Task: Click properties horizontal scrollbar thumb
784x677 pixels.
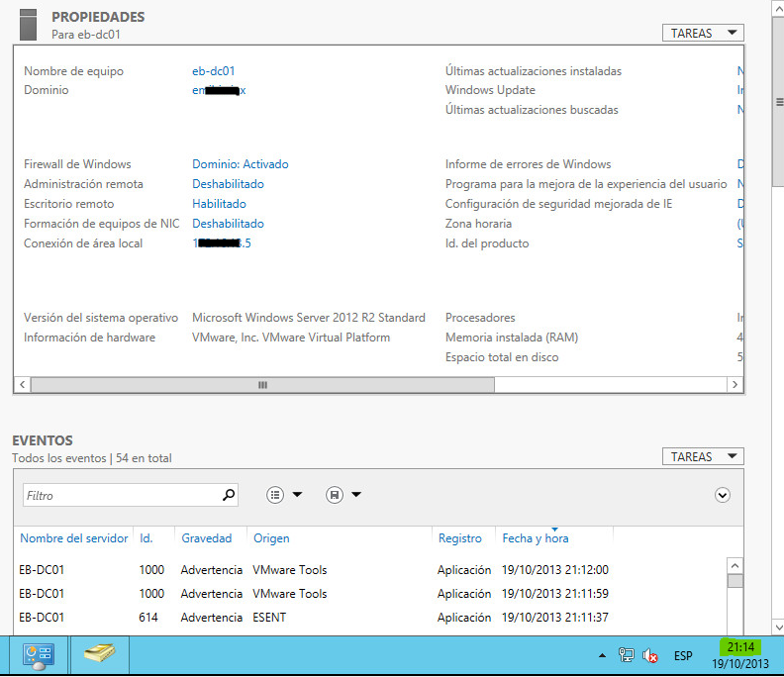Action: tap(262, 385)
